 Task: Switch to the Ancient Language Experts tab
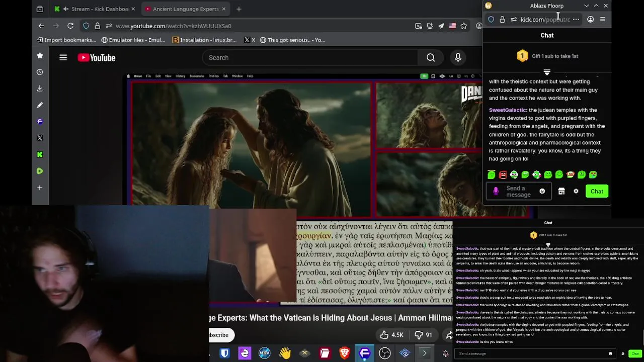point(184,9)
